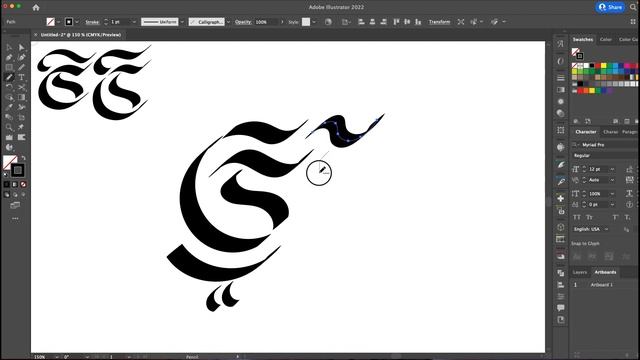The width and height of the screenshot is (640, 360).
Task: Click the red swatch in Swatches panel
Action: pyautogui.click(x=598, y=66)
